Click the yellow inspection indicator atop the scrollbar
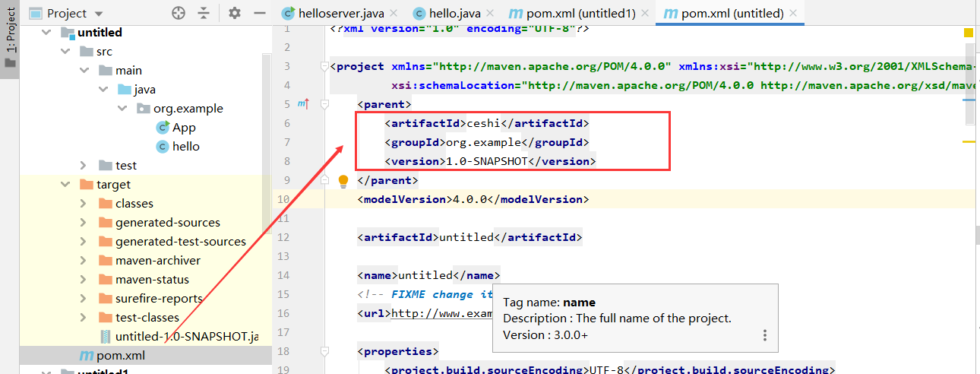Viewport: 980px width, 374px height. point(968,33)
